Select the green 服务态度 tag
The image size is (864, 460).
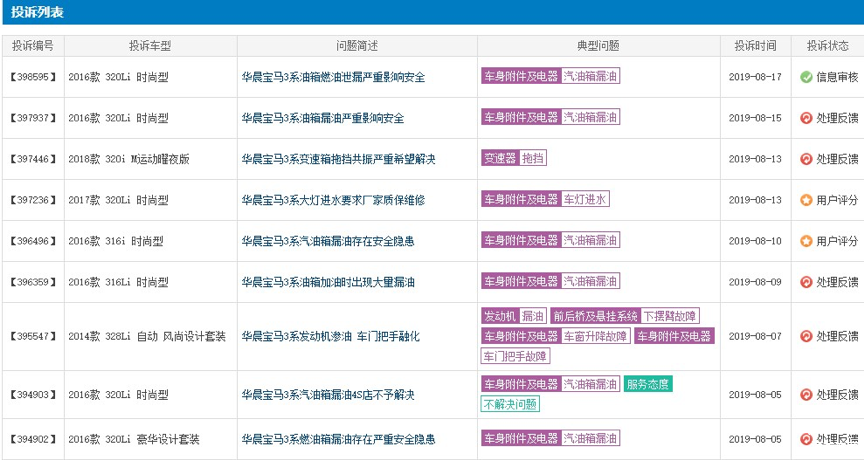click(648, 384)
